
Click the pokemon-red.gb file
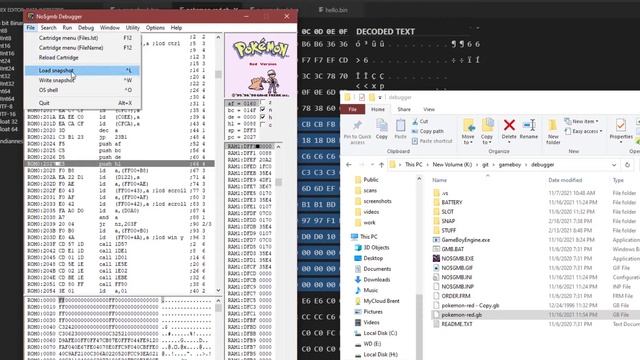tap(461, 315)
